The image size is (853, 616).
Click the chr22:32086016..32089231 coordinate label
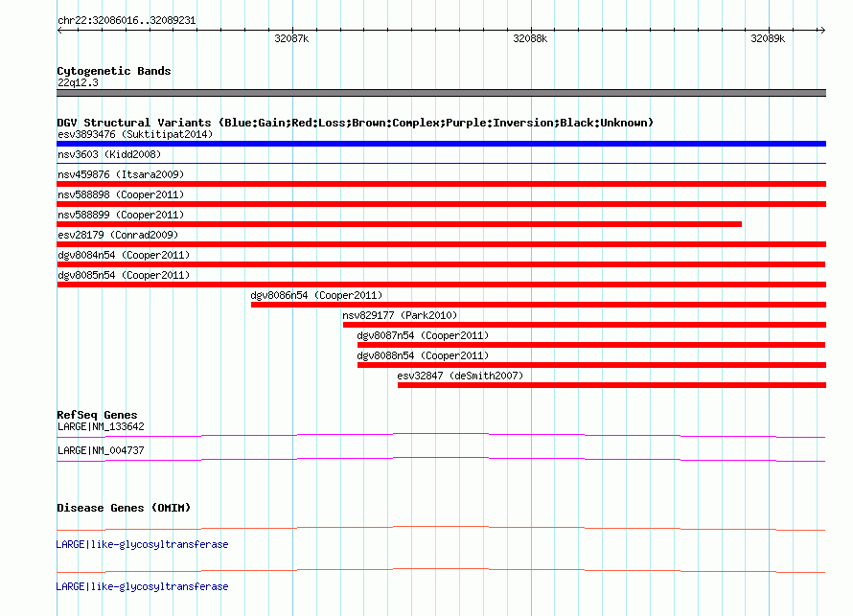(127, 20)
